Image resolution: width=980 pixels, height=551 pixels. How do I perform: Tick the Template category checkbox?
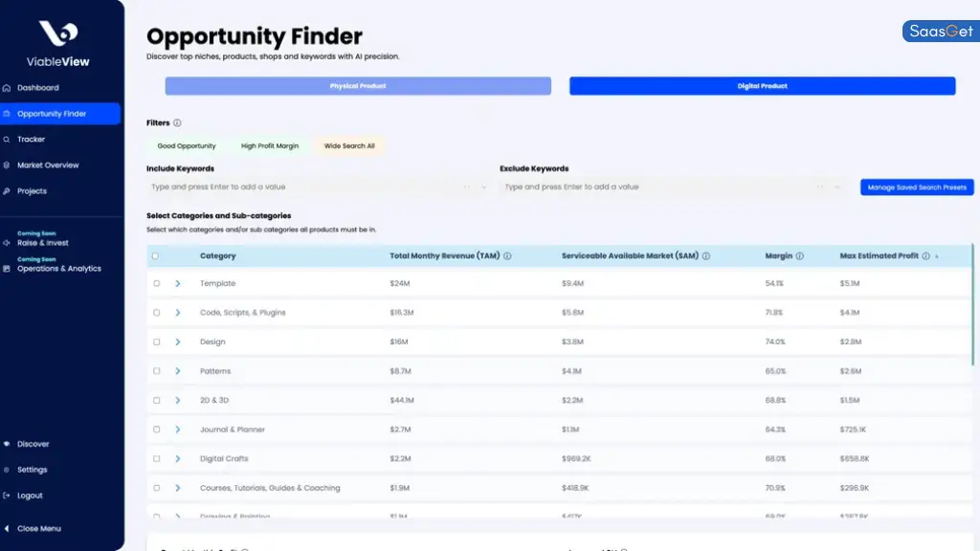(157, 284)
